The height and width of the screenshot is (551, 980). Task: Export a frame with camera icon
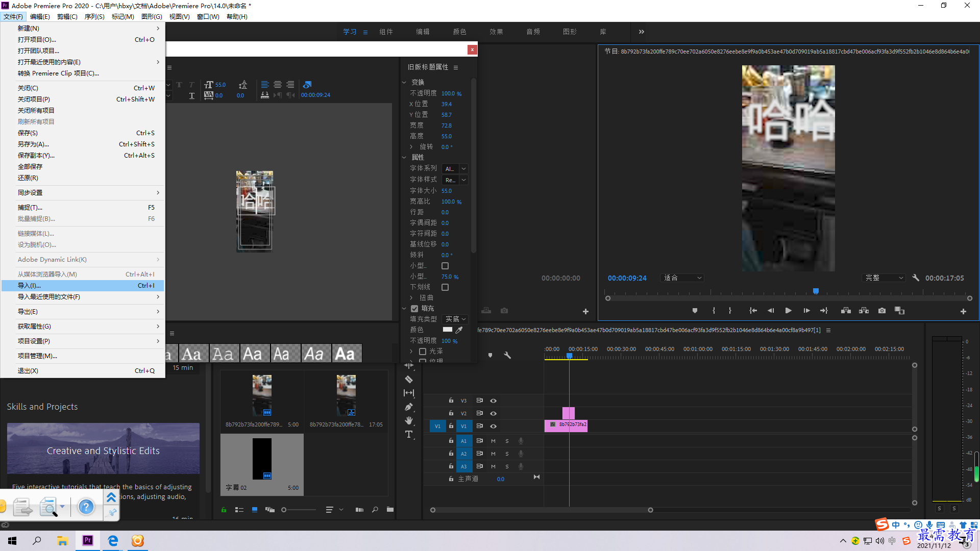(881, 311)
